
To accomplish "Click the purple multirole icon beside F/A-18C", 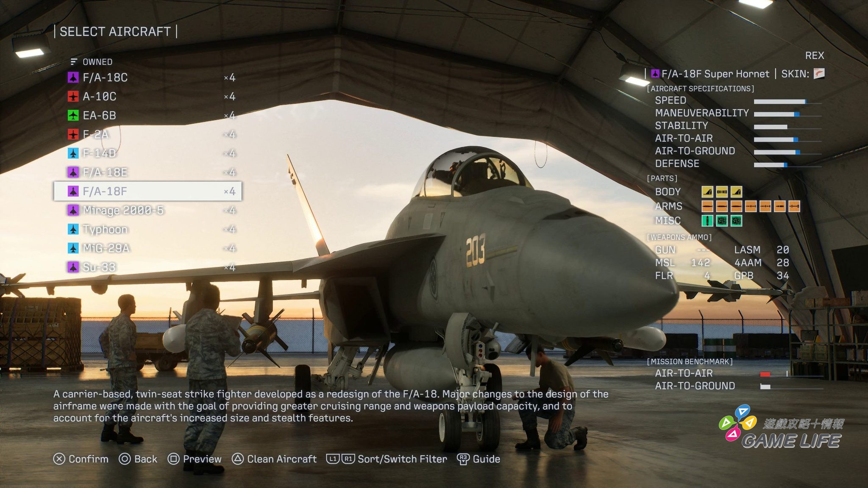I will (x=73, y=78).
